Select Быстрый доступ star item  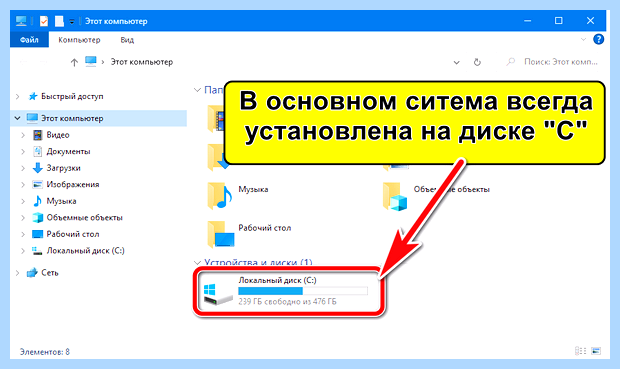pos(66,97)
